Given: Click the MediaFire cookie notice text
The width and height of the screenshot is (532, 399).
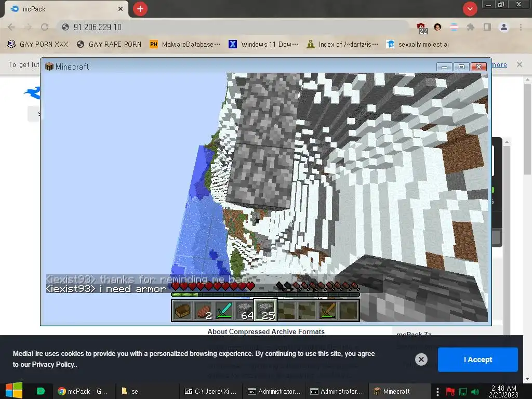Looking at the screenshot, I should pos(194,359).
